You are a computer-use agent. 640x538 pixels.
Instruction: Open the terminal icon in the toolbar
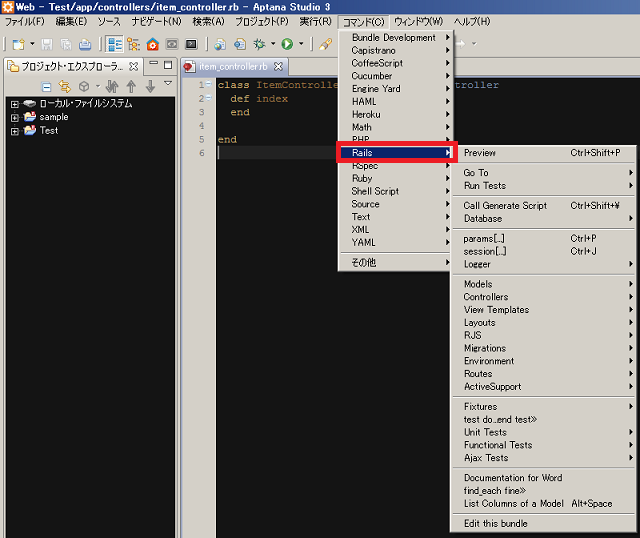191,44
